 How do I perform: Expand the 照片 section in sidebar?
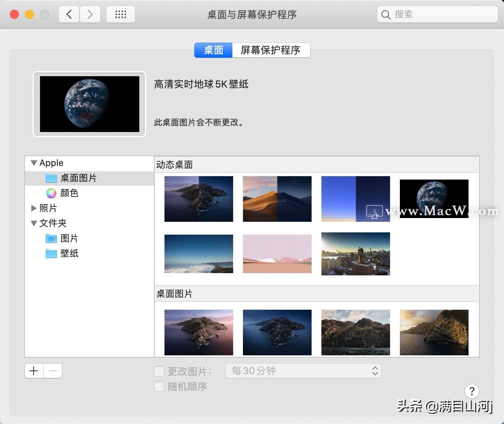click(x=34, y=208)
